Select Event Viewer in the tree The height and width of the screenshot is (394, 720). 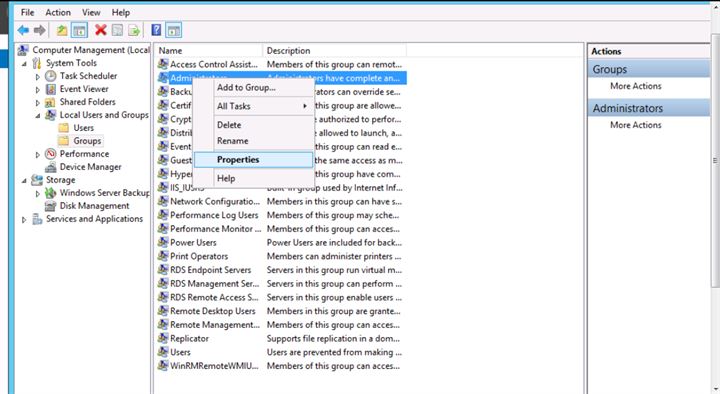pos(84,89)
